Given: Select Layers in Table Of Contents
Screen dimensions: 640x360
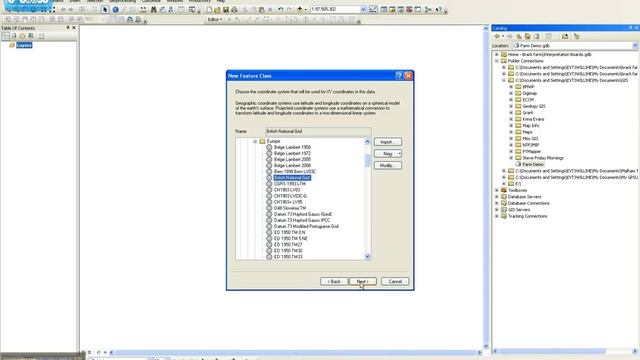Looking at the screenshot, I should click(x=24, y=45).
